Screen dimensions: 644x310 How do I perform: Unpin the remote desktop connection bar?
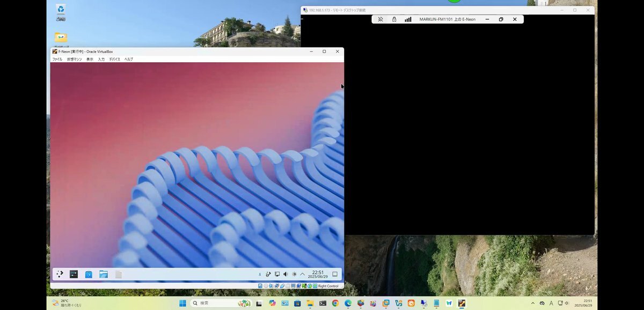380,19
